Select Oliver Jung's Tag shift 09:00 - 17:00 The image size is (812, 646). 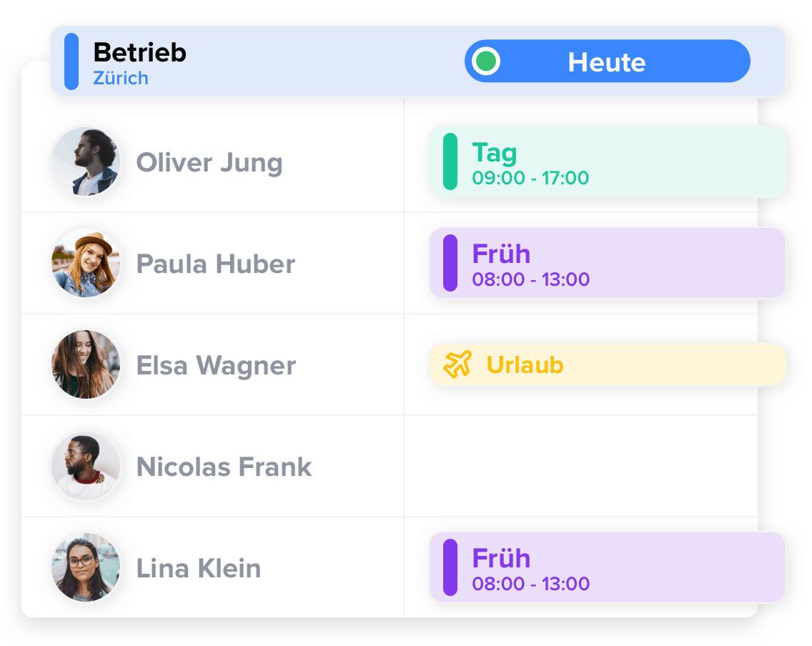[x=608, y=161]
